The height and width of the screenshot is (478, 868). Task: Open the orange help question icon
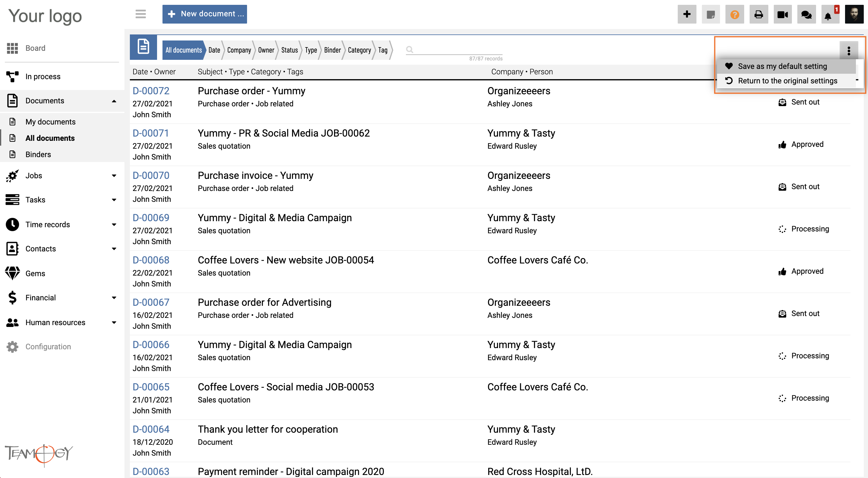coord(735,14)
